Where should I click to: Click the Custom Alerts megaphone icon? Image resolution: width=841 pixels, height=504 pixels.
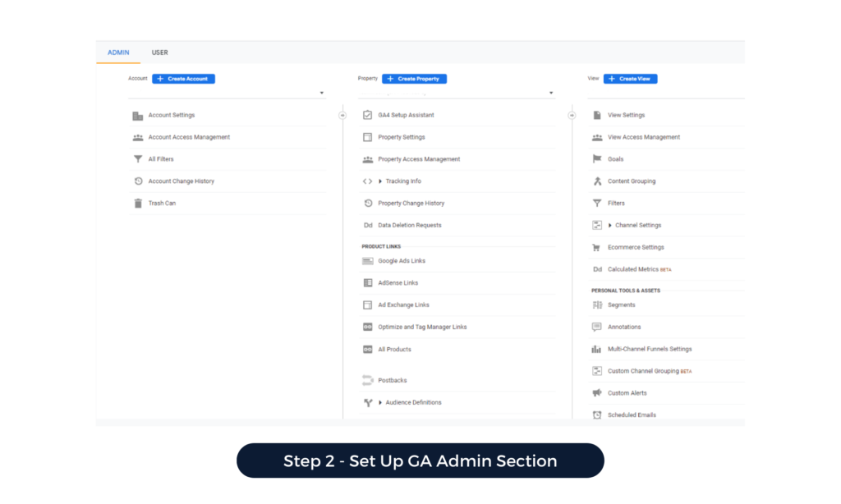tap(597, 393)
